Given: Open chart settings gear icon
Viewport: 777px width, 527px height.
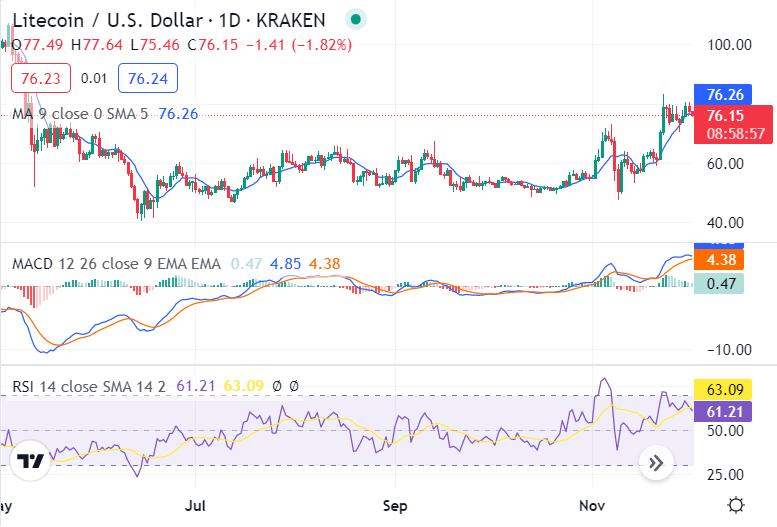Looking at the screenshot, I should (x=736, y=505).
